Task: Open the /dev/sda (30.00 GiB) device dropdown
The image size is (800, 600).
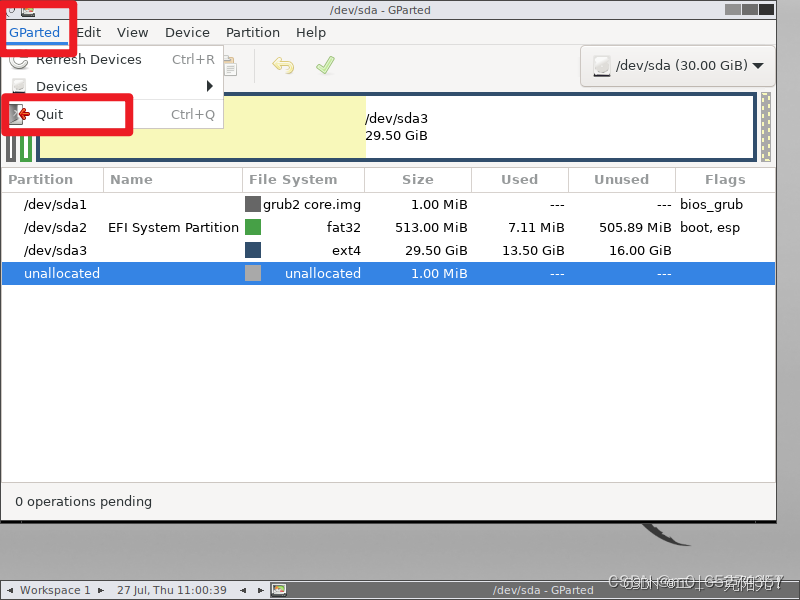Action: [678, 66]
